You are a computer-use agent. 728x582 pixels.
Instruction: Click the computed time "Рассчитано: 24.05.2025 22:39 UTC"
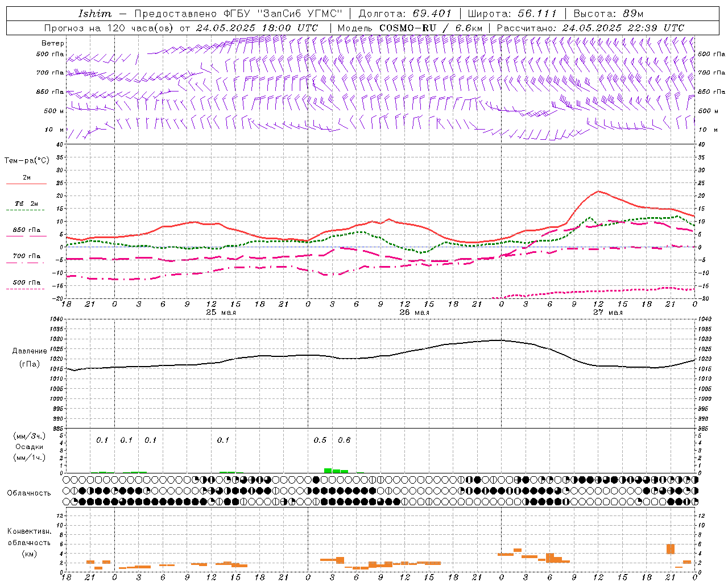coord(590,28)
